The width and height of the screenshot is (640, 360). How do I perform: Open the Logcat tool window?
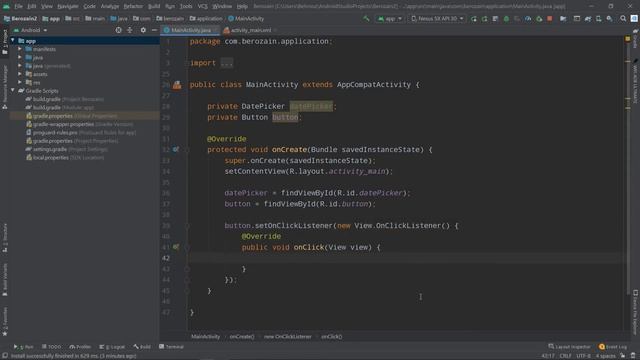tap(112, 347)
